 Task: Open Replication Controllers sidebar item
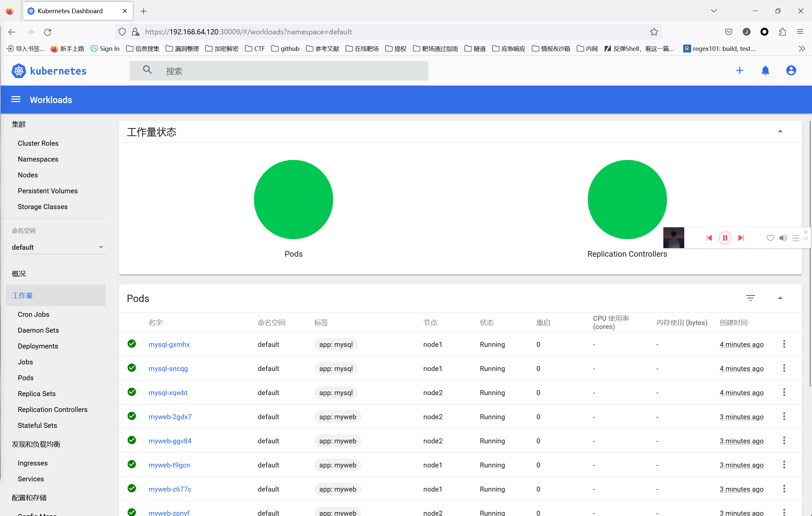[53, 409]
